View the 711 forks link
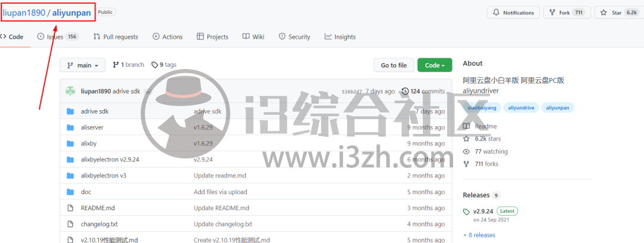Screen dimensions: 644x243 tap(481, 164)
